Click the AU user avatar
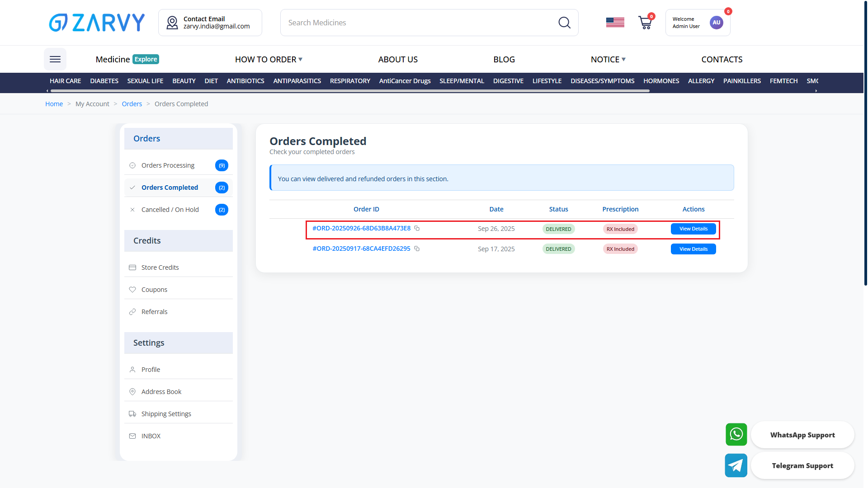 coord(716,23)
